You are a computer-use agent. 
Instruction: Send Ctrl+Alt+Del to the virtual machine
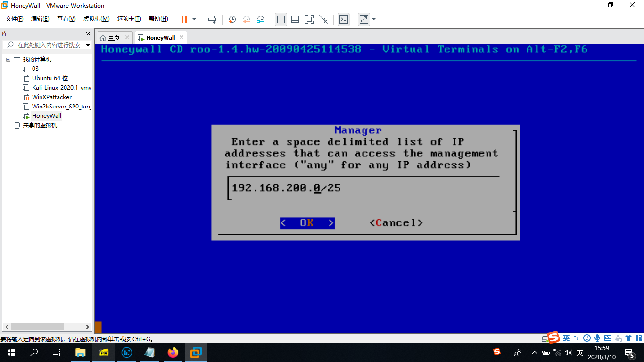click(212, 19)
